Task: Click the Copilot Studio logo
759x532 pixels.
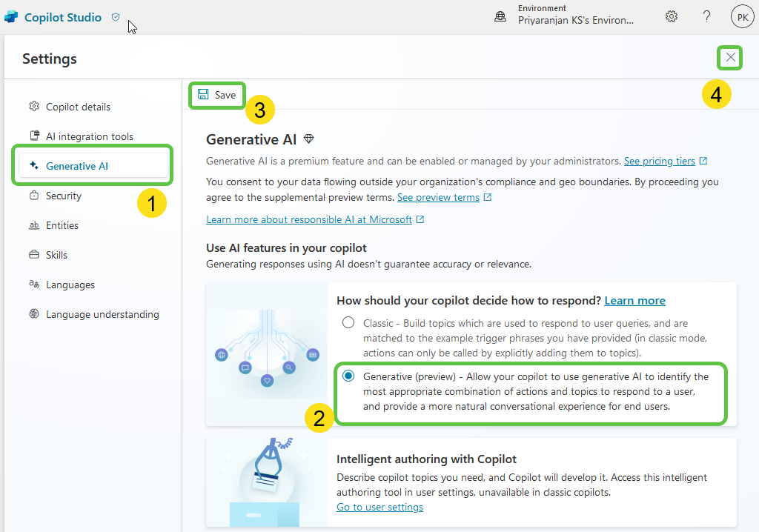Action: click(x=11, y=16)
